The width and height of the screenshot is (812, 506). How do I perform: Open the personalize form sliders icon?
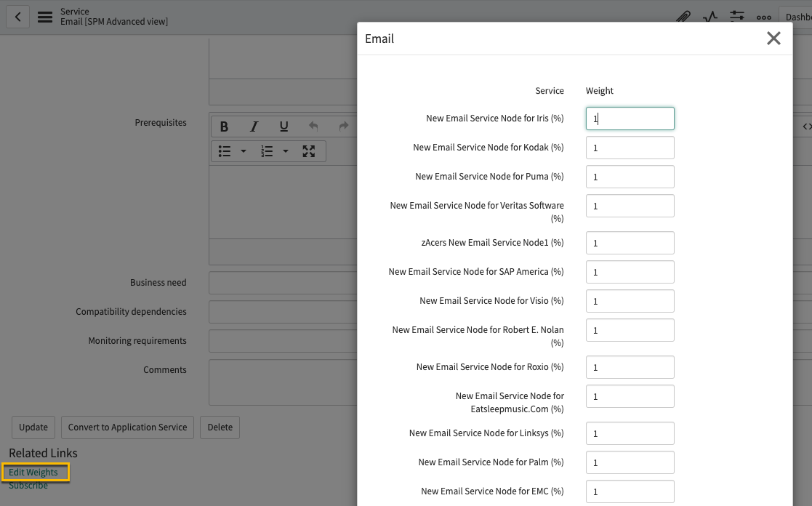pyautogui.click(x=737, y=17)
